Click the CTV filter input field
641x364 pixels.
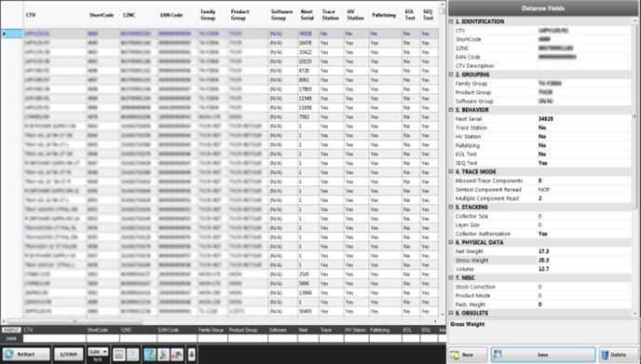tap(54, 338)
